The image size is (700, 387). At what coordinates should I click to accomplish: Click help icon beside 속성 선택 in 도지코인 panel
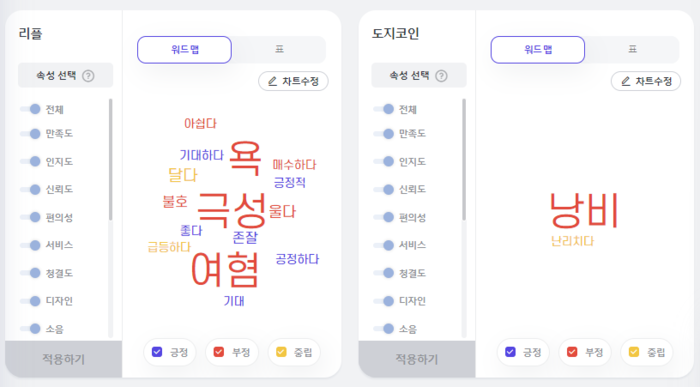coord(442,76)
